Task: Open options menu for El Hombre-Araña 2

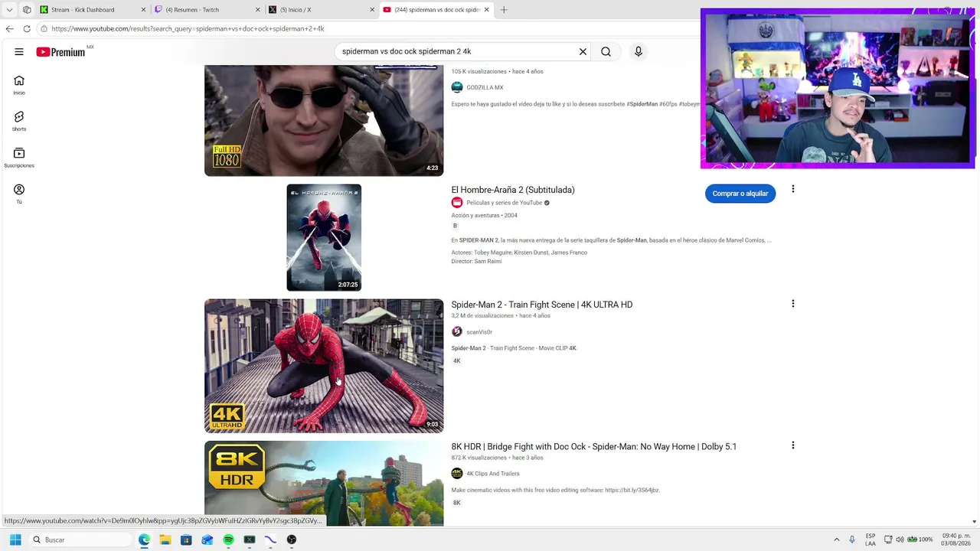Action: coord(793,189)
